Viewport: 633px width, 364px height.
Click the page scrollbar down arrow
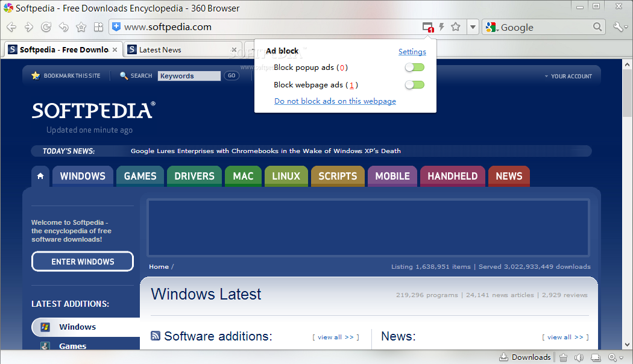click(627, 345)
